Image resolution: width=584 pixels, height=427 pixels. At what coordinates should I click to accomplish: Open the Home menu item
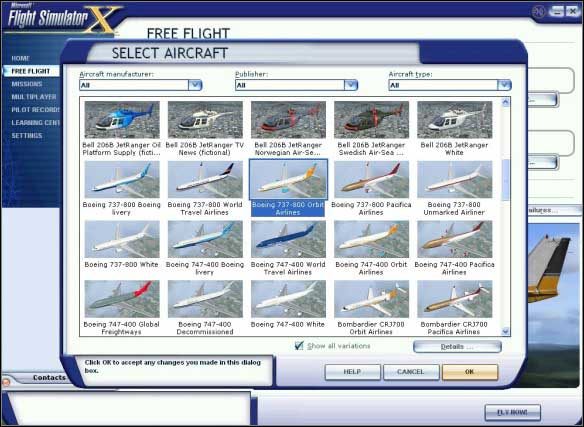pos(20,58)
